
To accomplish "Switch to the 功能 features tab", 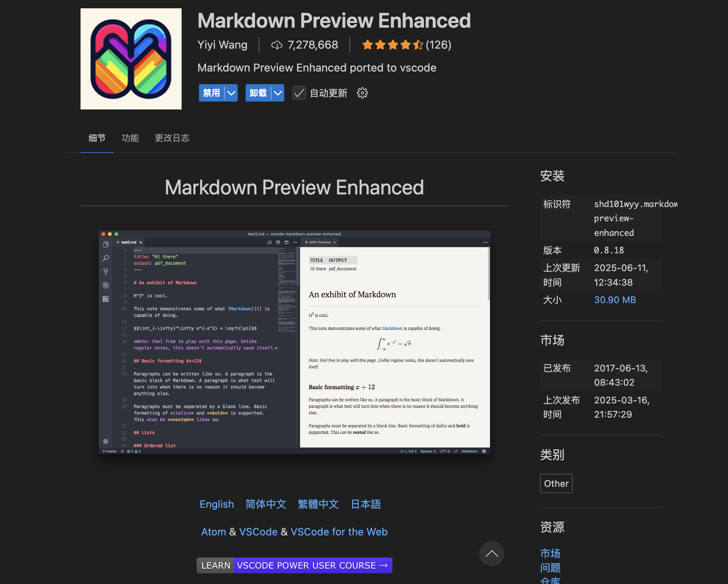I will pos(130,138).
